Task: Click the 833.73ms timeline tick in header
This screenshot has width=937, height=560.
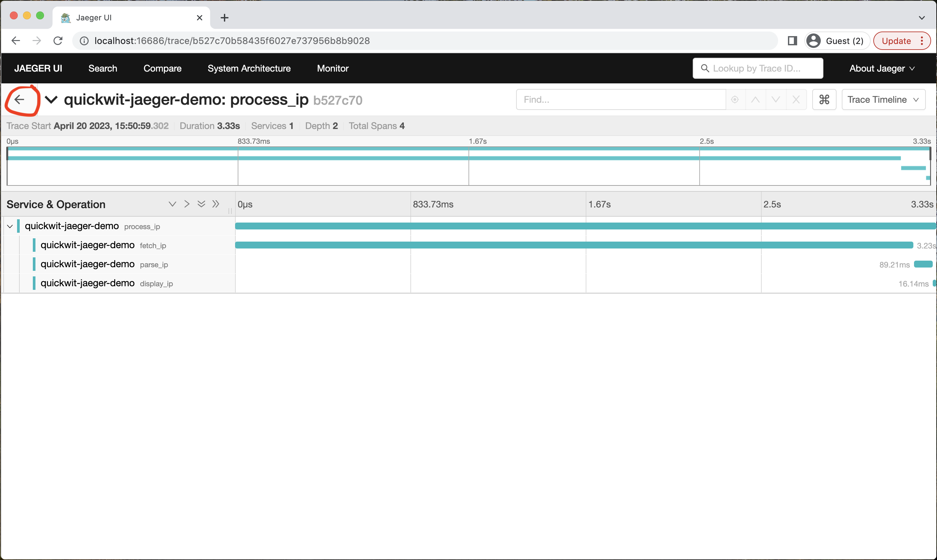Action: point(433,205)
